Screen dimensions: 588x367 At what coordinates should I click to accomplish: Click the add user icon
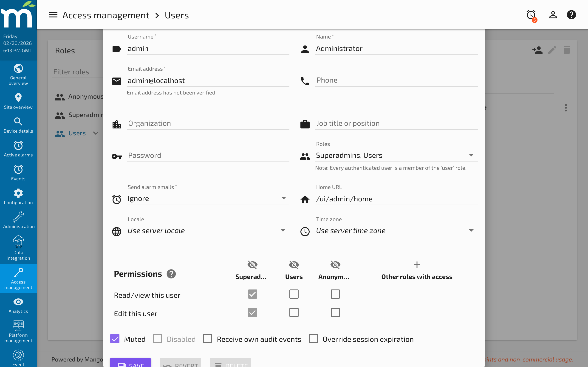pyautogui.click(x=537, y=50)
